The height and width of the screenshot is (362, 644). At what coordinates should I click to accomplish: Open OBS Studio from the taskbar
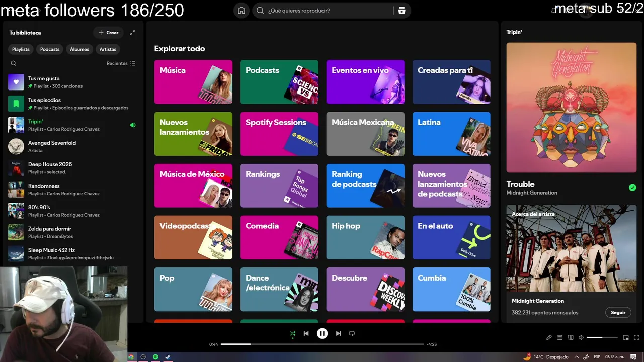coord(143,357)
